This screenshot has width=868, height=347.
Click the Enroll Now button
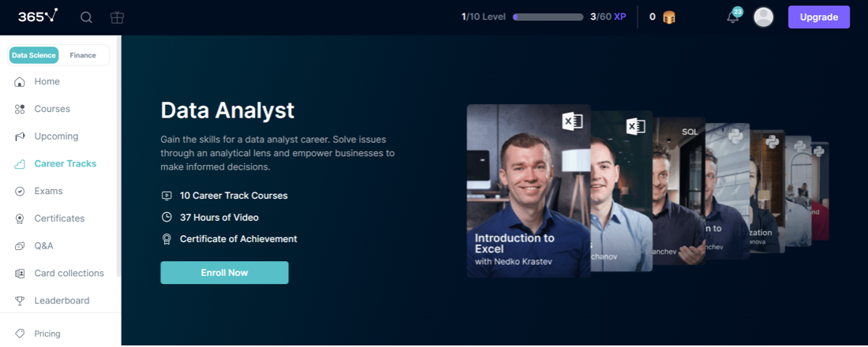(x=224, y=273)
